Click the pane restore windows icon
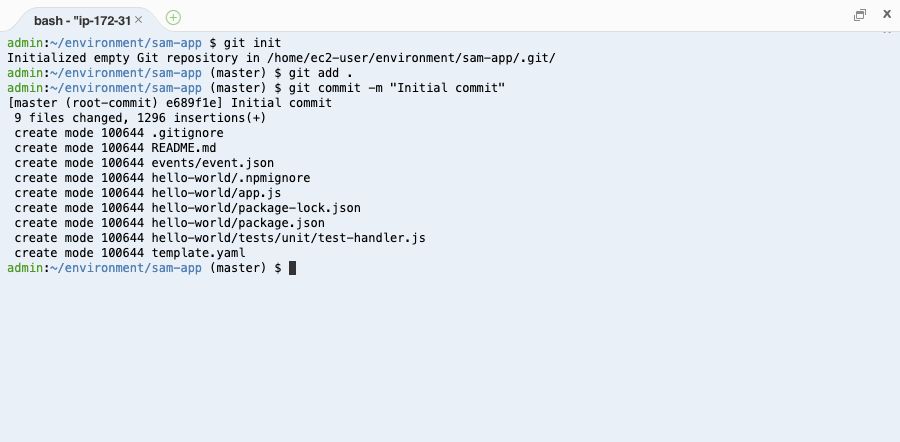The width and height of the screenshot is (900, 442). pyautogui.click(x=860, y=15)
